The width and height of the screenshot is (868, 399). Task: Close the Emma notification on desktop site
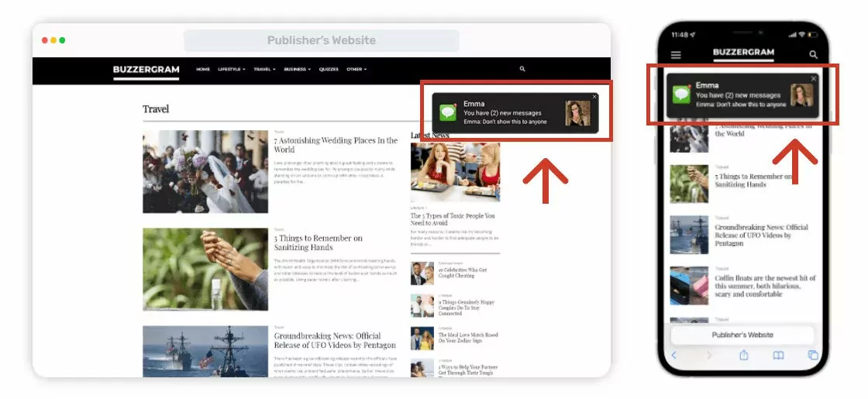pos(594,97)
